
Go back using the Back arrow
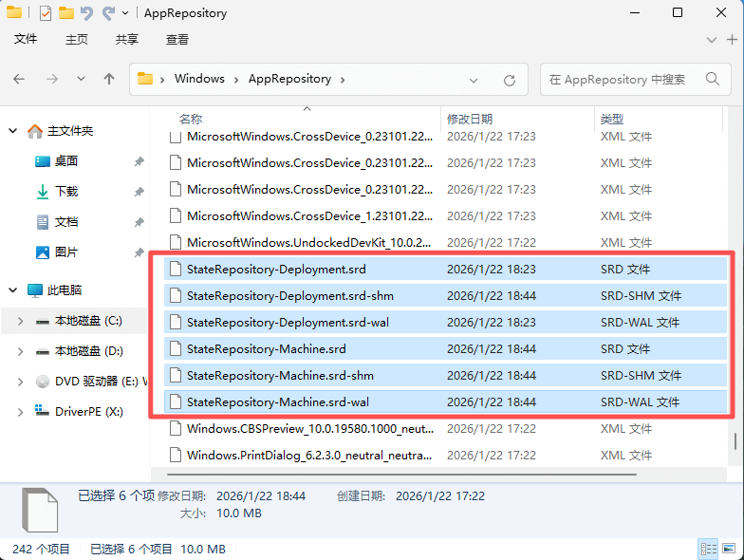click(20, 80)
